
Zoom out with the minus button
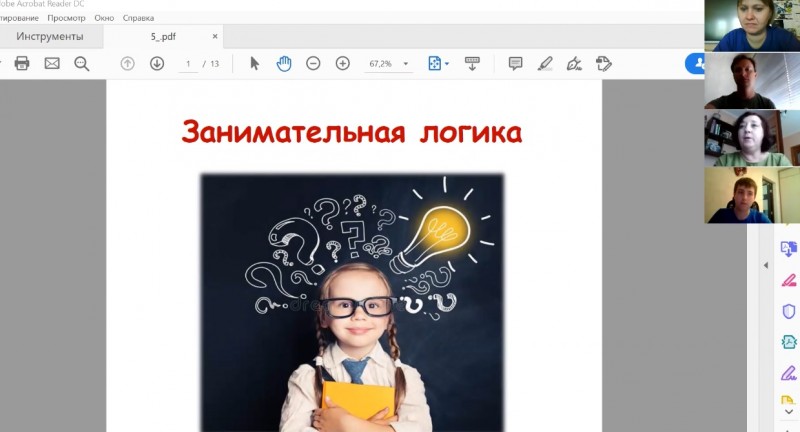pyautogui.click(x=313, y=63)
